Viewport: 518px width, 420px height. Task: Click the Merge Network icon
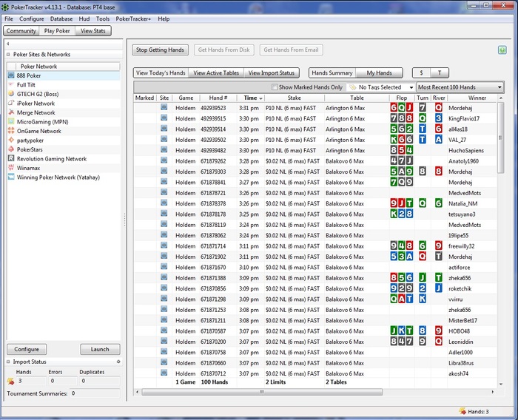click(12, 112)
